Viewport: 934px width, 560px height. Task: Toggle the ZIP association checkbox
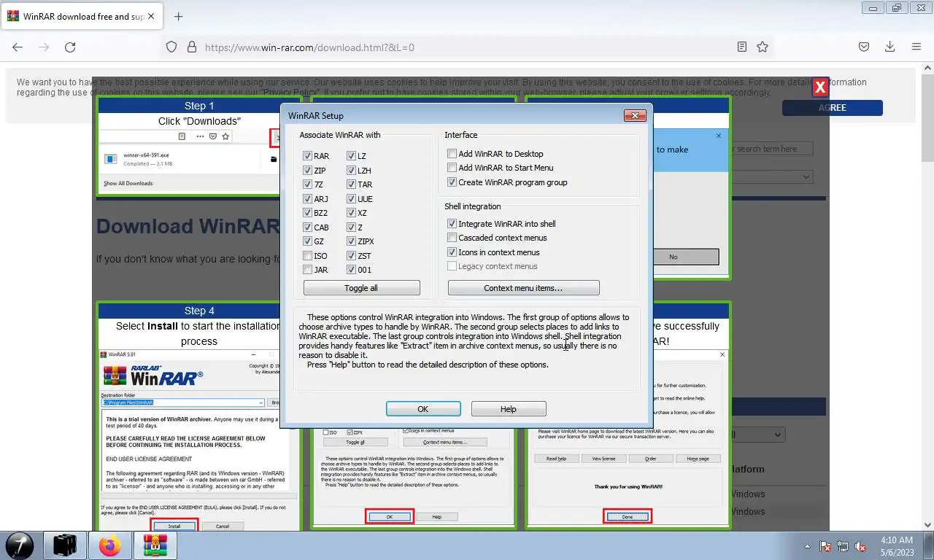[x=308, y=171]
